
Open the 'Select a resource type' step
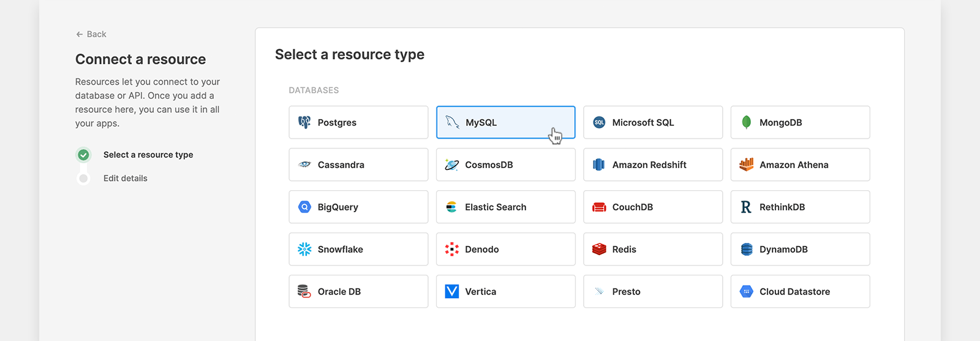tap(148, 155)
